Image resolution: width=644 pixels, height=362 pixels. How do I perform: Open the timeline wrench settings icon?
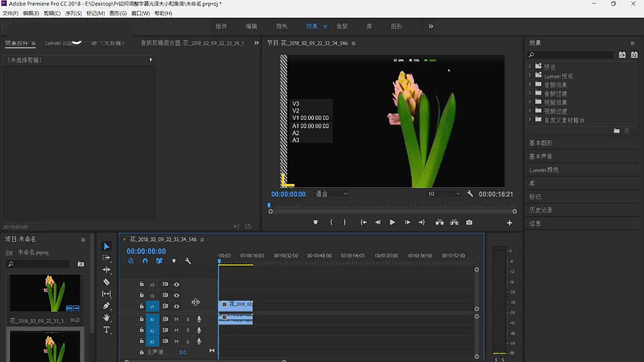click(x=188, y=261)
